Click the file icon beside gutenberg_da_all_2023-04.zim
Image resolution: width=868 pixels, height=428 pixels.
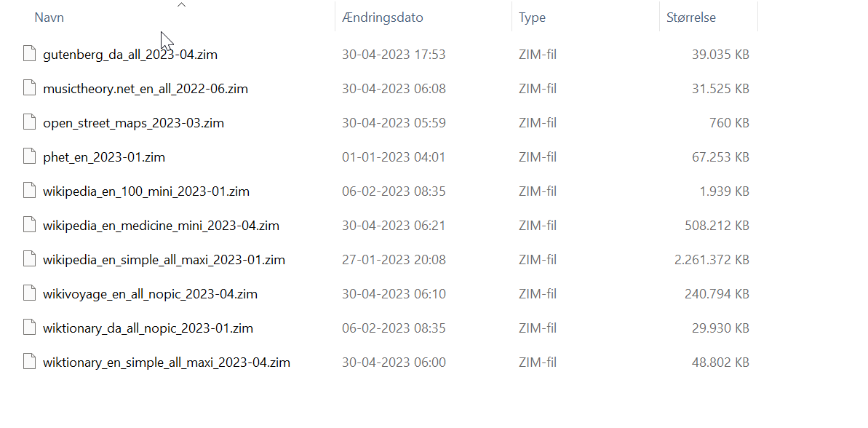click(29, 54)
